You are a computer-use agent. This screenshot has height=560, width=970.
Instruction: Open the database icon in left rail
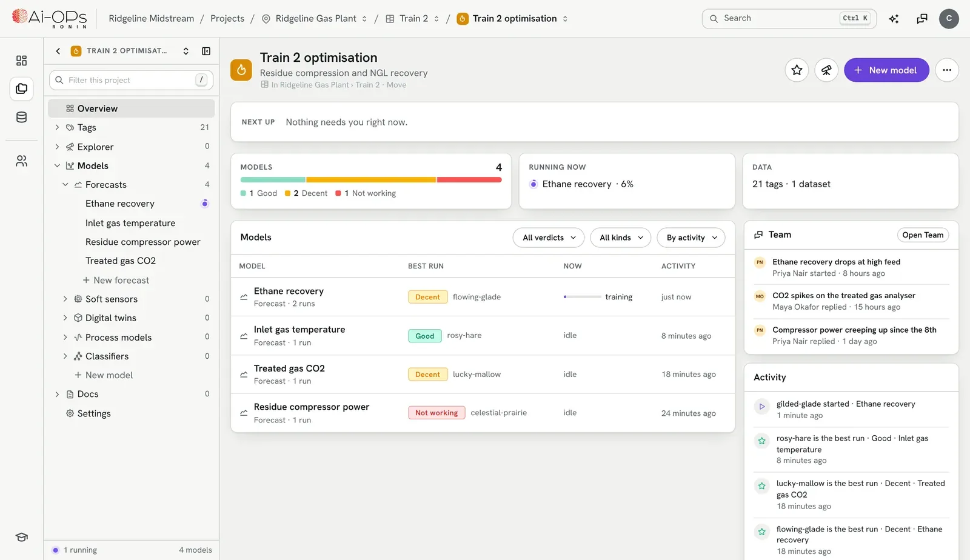pos(21,118)
